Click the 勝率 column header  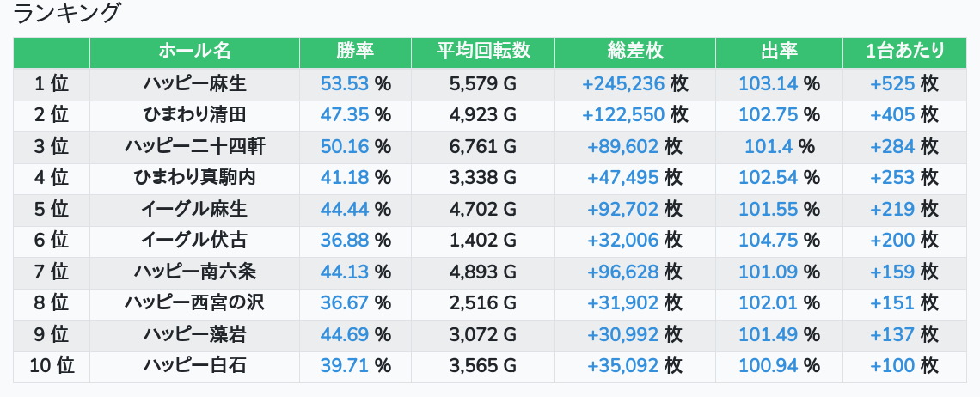pos(355,52)
